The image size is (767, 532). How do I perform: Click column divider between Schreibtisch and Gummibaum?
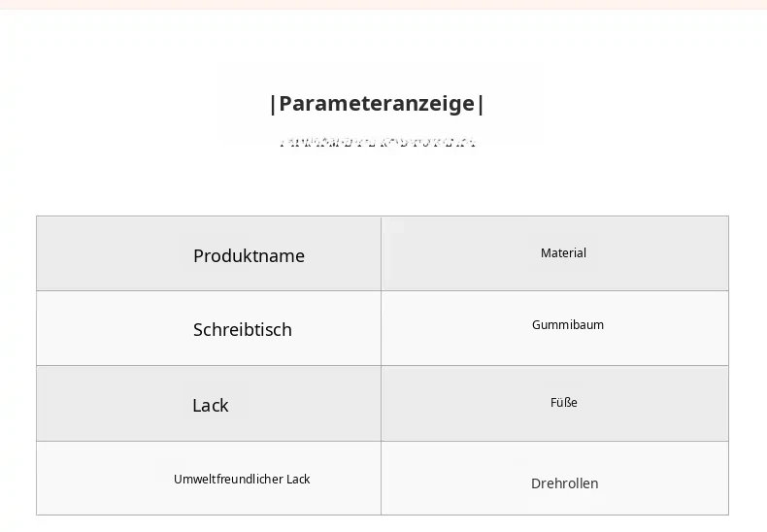[x=381, y=328]
